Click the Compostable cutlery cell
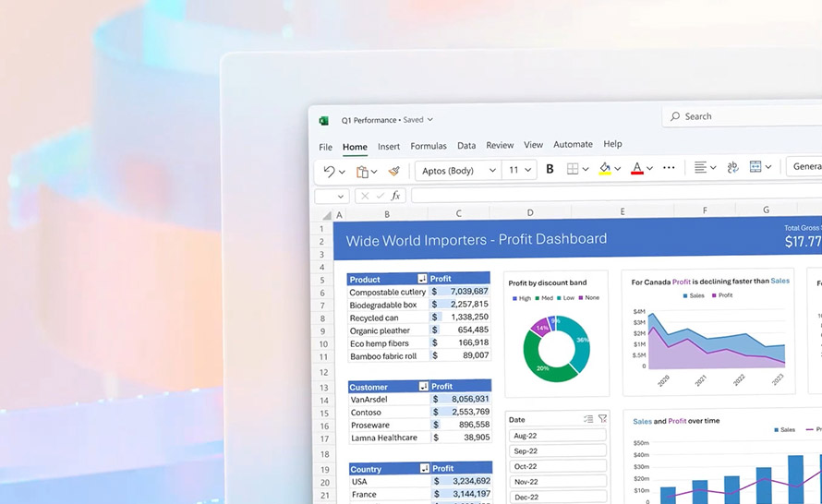Image resolution: width=822 pixels, height=504 pixels. click(387, 292)
